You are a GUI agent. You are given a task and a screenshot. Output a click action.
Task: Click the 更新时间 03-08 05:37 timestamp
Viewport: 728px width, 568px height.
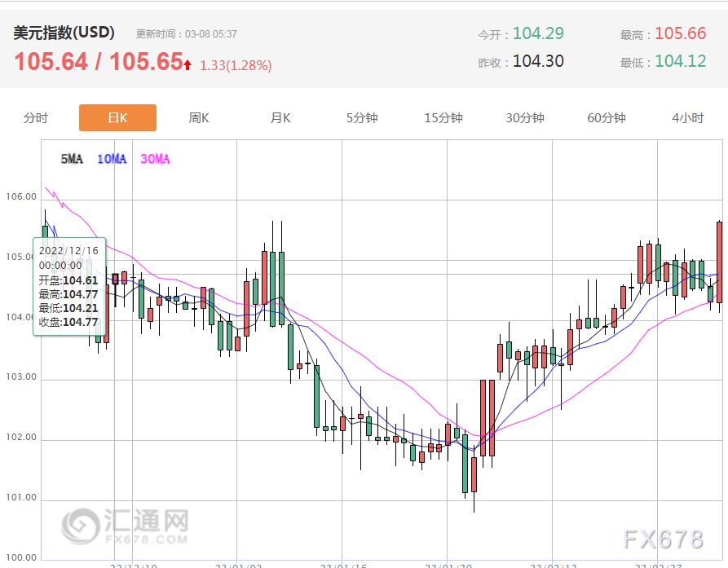coord(187,34)
